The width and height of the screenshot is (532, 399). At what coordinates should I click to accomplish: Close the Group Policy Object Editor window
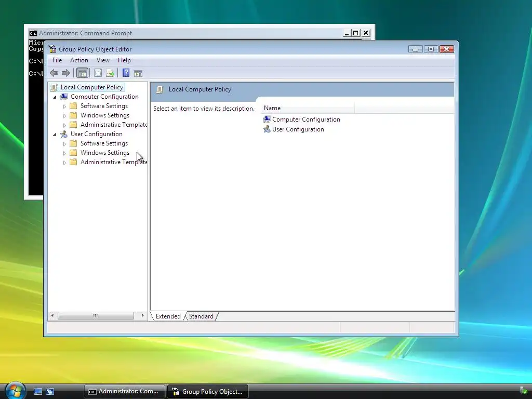point(446,49)
